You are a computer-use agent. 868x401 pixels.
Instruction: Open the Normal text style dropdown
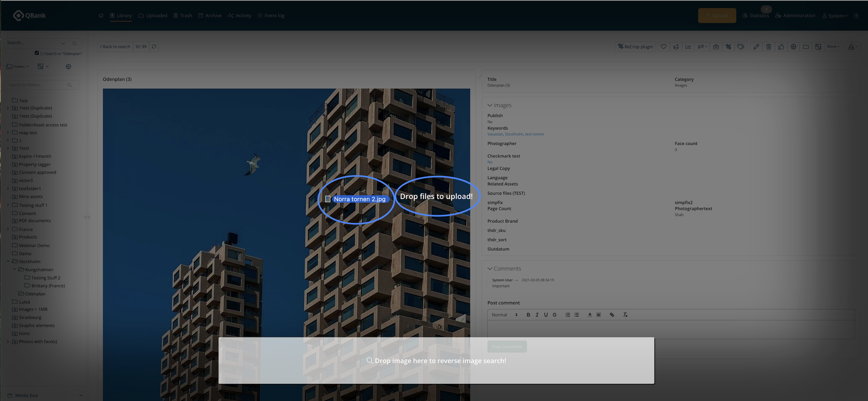tap(505, 315)
